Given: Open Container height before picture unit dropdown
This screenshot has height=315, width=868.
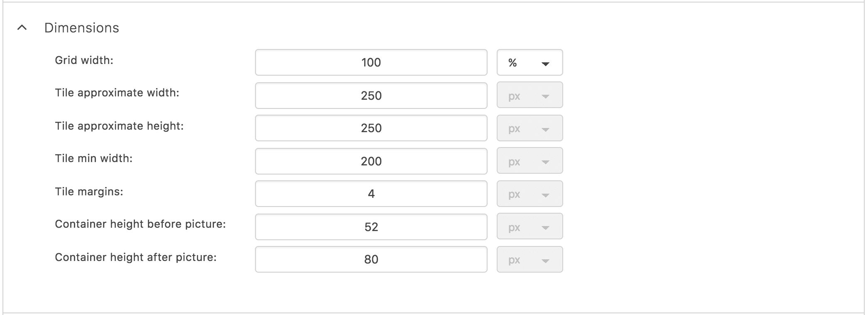Looking at the screenshot, I should [x=530, y=227].
